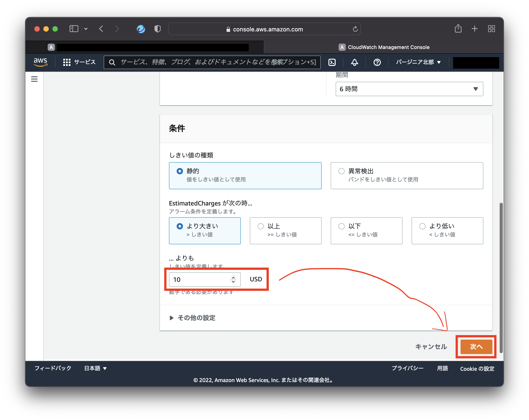The width and height of the screenshot is (529, 420).
Task: Open the サービス grid menu icon
Action: [x=67, y=62]
